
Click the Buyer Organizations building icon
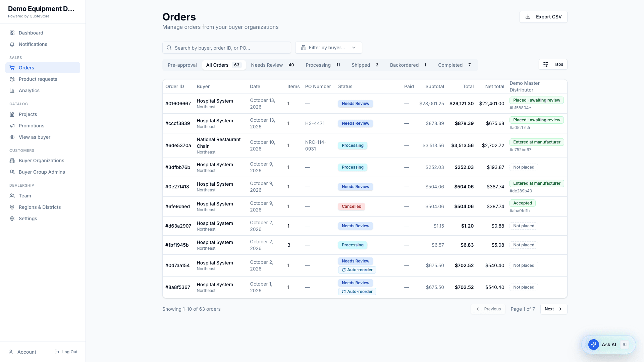tap(12, 161)
